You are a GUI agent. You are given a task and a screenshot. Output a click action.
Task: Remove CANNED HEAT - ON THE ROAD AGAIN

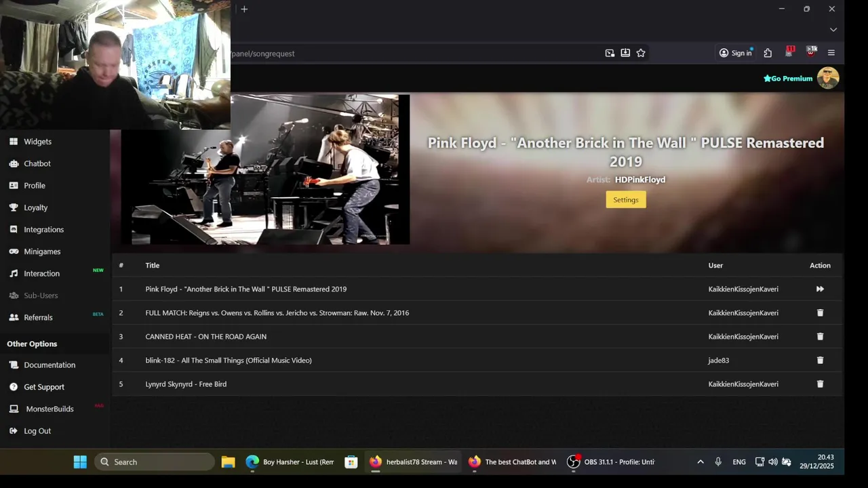coord(820,336)
